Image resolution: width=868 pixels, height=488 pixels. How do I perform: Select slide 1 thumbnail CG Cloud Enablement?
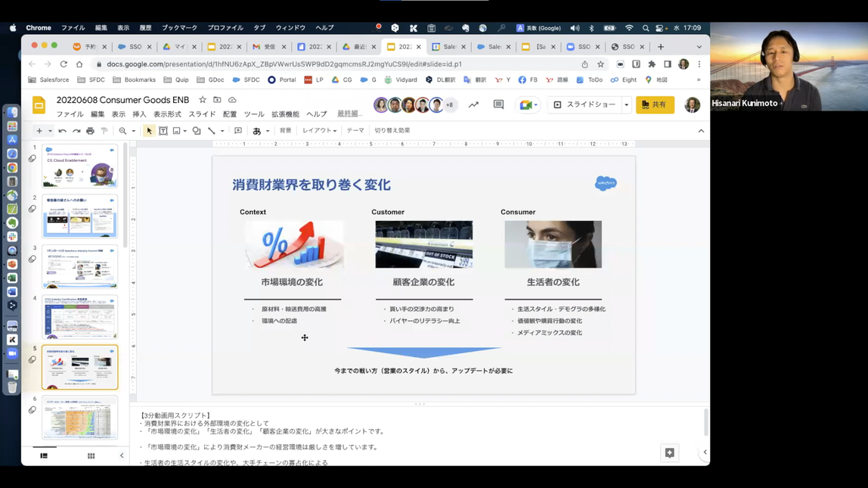click(79, 166)
